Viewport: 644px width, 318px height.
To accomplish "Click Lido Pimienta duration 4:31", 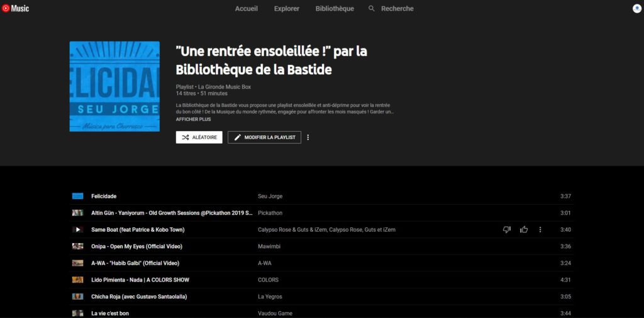I will (565, 280).
